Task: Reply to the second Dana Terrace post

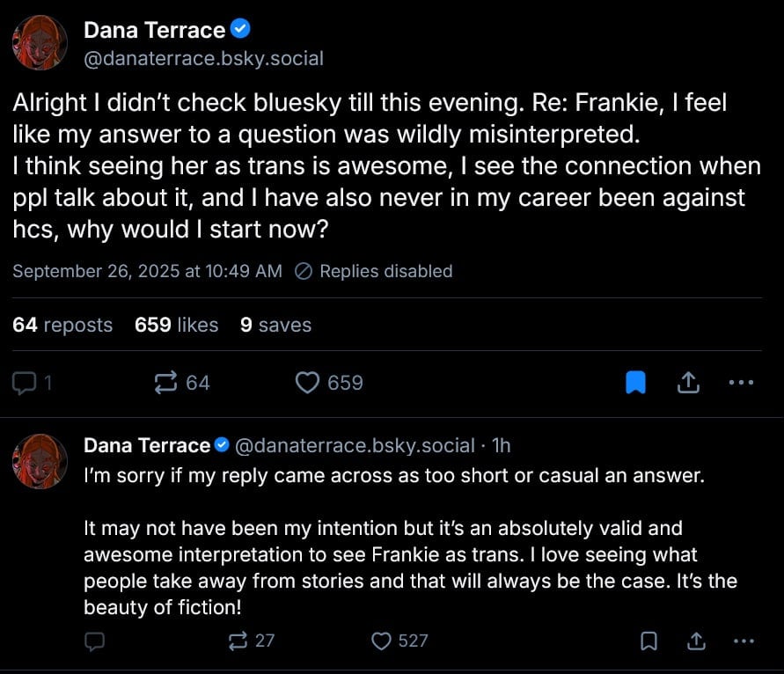Action: (95, 641)
